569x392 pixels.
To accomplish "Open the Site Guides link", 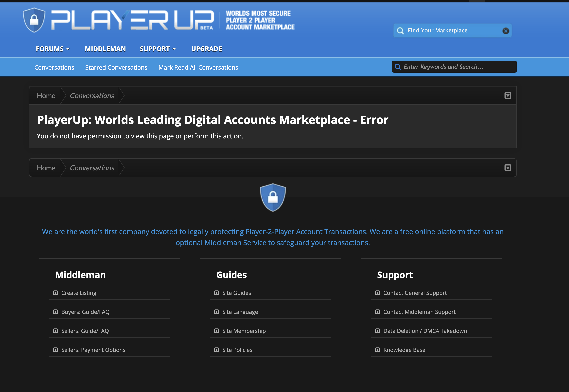I will coord(270,293).
